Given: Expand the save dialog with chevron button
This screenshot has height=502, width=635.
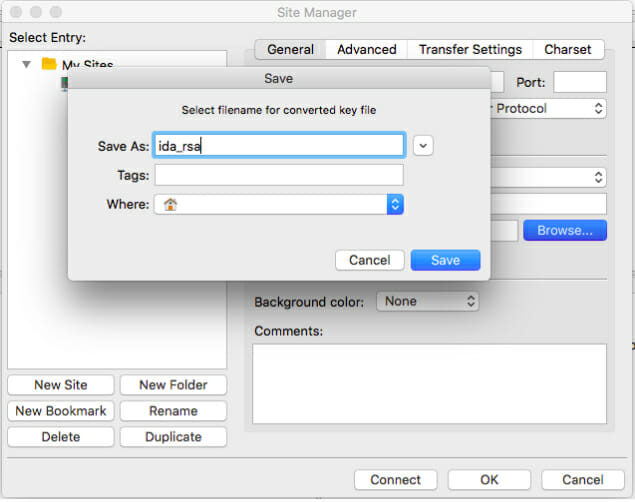Looking at the screenshot, I should coord(423,146).
